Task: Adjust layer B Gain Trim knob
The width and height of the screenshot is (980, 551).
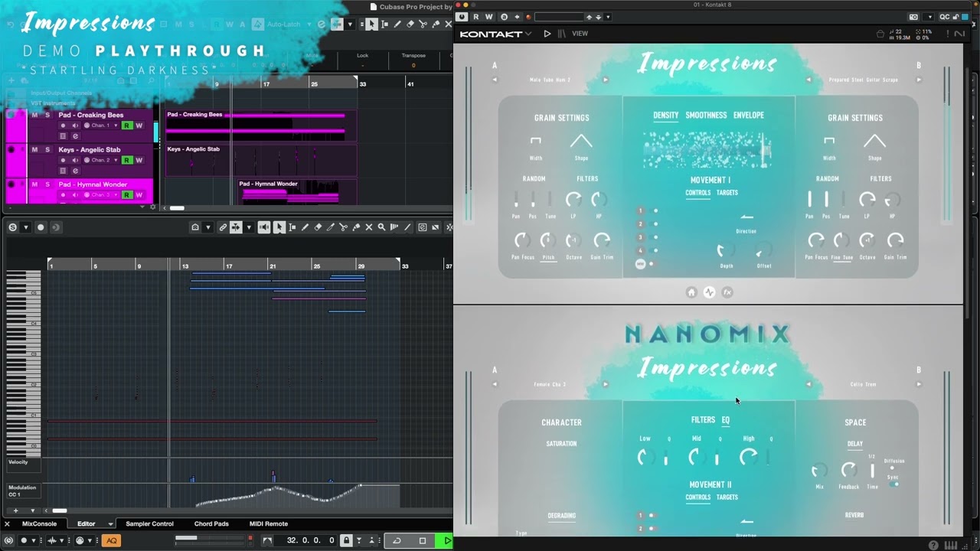Action: tap(895, 241)
